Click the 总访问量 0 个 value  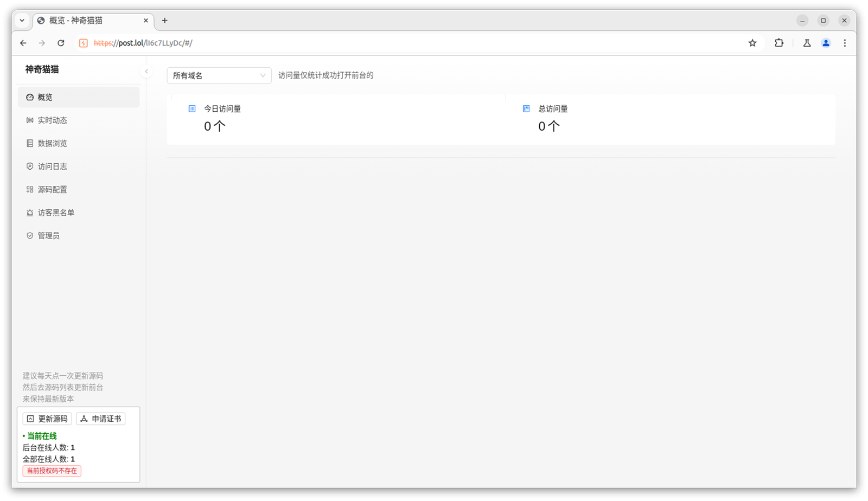pyautogui.click(x=549, y=126)
